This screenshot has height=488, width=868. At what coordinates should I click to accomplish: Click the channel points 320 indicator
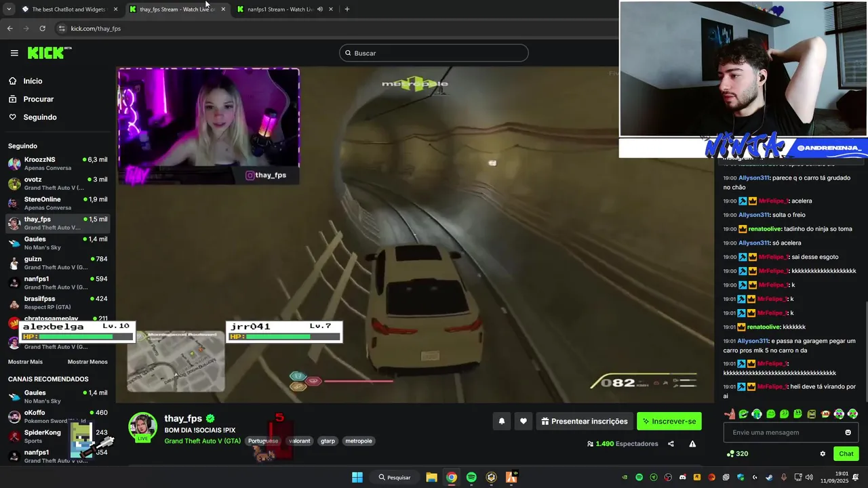click(737, 453)
